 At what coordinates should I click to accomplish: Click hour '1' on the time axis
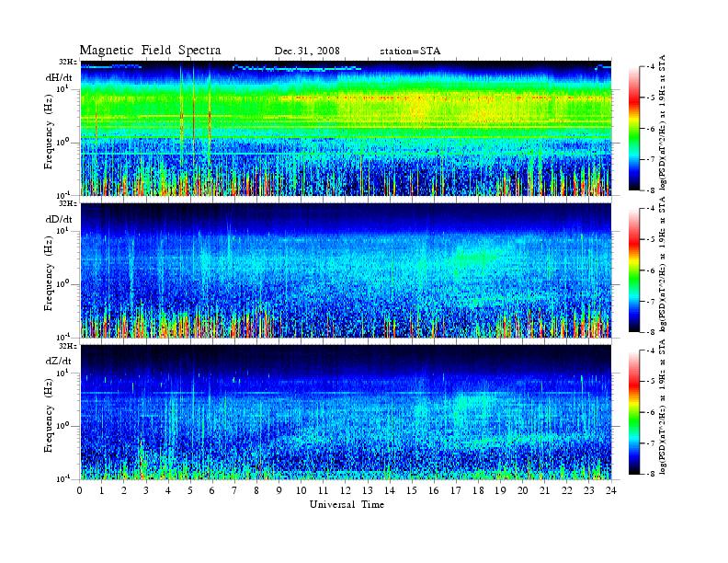tap(102, 490)
